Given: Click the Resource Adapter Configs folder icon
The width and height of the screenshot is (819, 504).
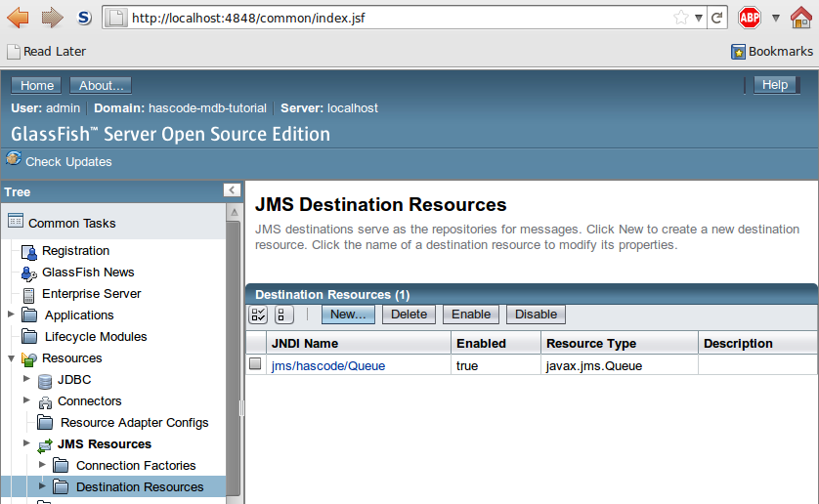Looking at the screenshot, I should [x=45, y=422].
